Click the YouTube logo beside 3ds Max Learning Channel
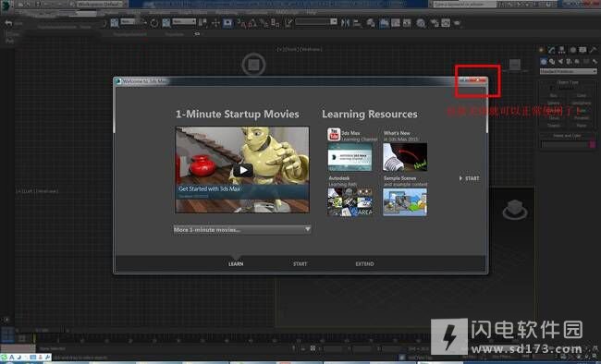The width and height of the screenshot is (601, 364). tap(334, 135)
